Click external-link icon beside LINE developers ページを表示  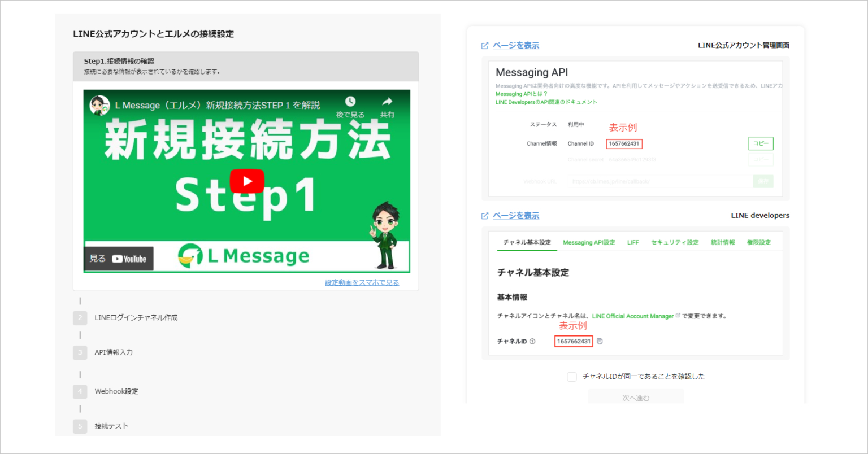click(x=484, y=216)
